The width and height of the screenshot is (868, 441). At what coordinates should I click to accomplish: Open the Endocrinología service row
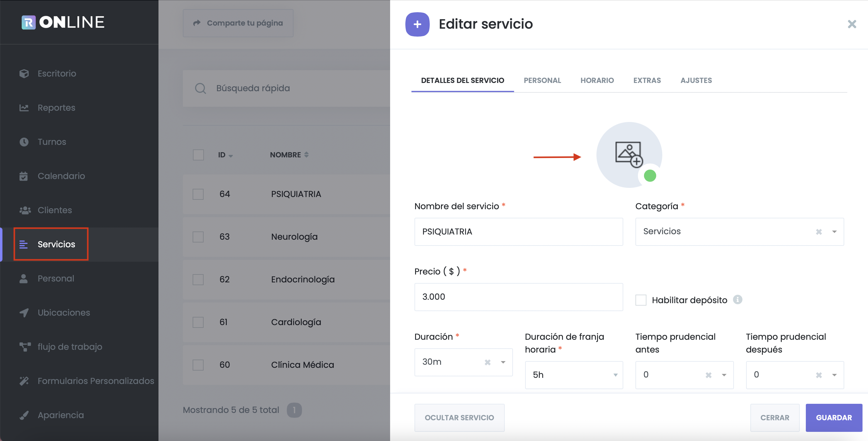click(x=286, y=279)
